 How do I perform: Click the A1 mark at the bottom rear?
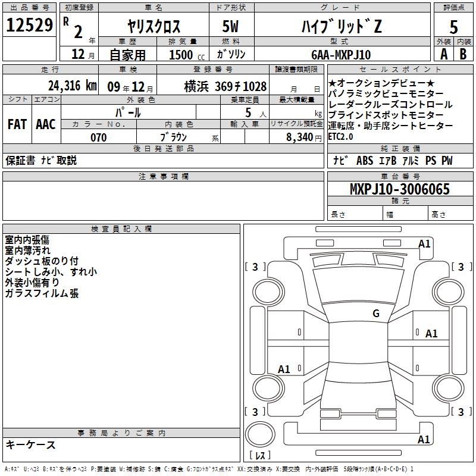click(x=424, y=440)
